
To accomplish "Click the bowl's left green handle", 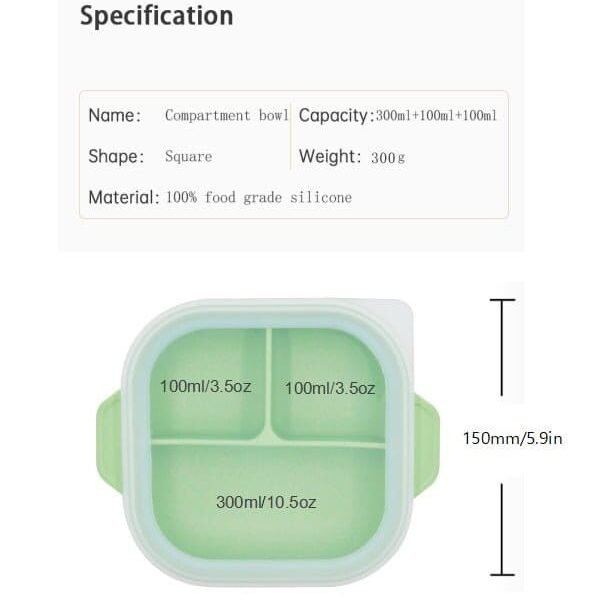I will 109,442.
